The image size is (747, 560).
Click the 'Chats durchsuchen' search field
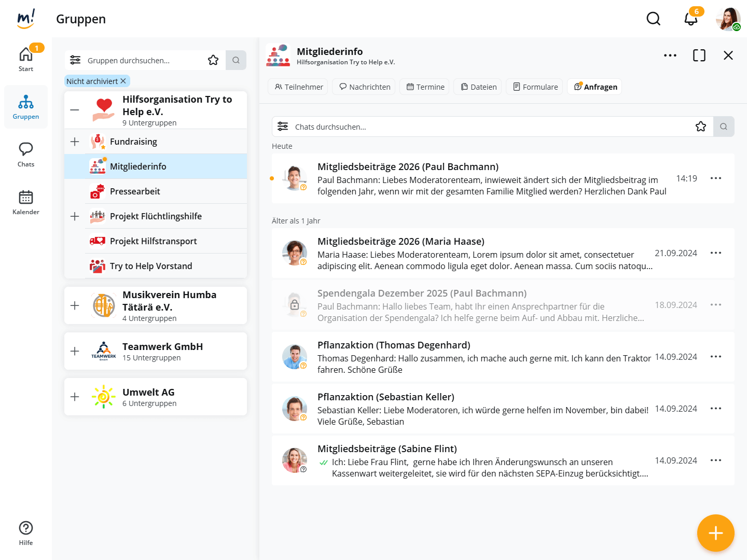point(488,127)
